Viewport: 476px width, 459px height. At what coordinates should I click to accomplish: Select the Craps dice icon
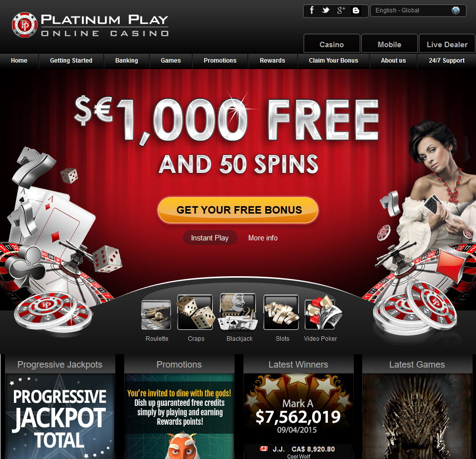(x=195, y=312)
